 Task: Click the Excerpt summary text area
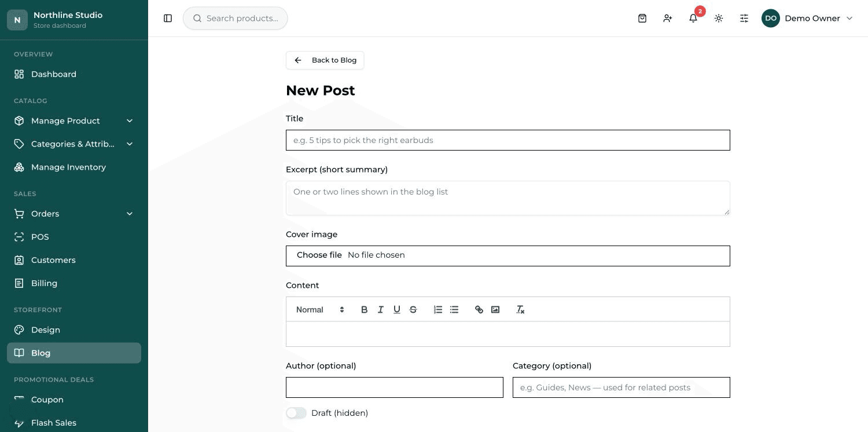[508, 198]
